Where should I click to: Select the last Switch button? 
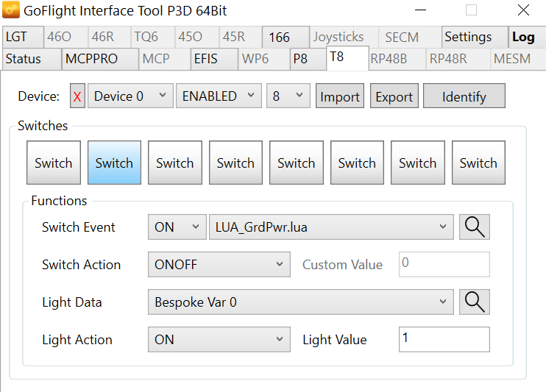pyautogui.click(x=478, y=163)
